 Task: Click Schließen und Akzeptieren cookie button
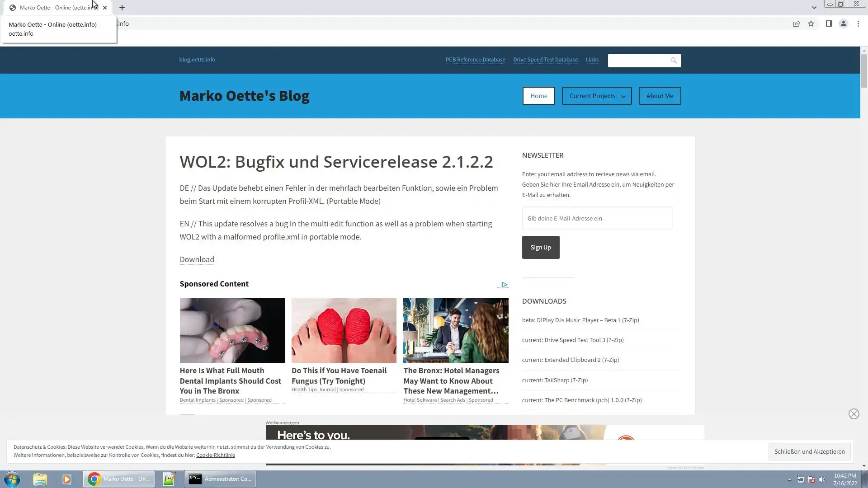[x=809, y=451]
